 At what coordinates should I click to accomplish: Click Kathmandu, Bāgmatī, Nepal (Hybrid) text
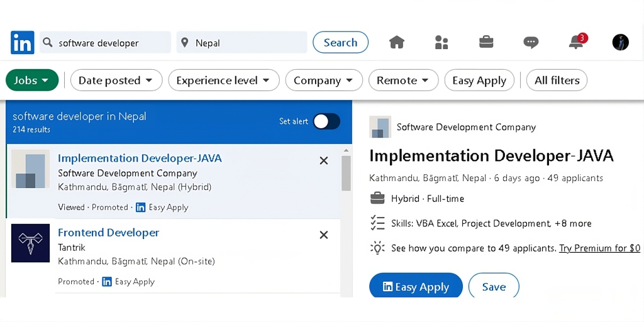pyautogui.click(x=135, y=187)
